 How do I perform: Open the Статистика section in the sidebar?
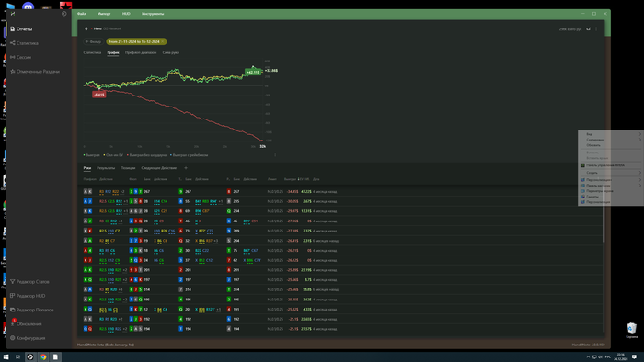point(27,43)
